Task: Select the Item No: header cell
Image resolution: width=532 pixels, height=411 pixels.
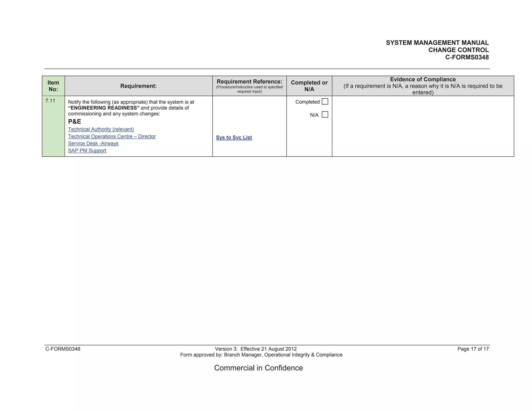Action: click(53, 86)
